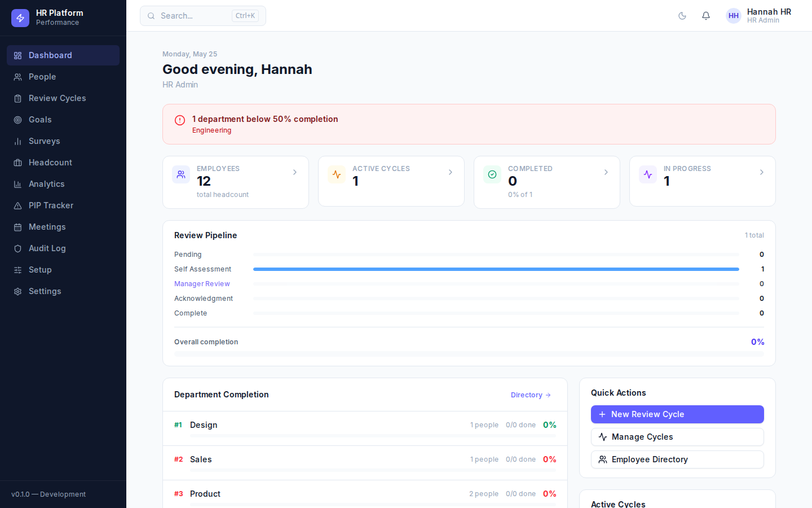
Task: Click the Engineering text in alert banner
Action: (211, 130)
